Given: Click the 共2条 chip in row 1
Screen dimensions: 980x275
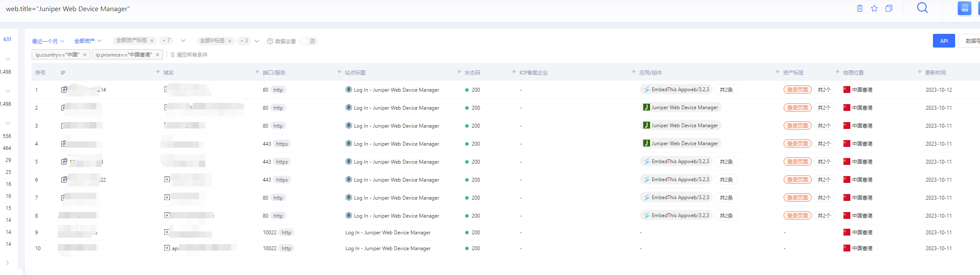Looking at the screenshot, I should point(726,90).
